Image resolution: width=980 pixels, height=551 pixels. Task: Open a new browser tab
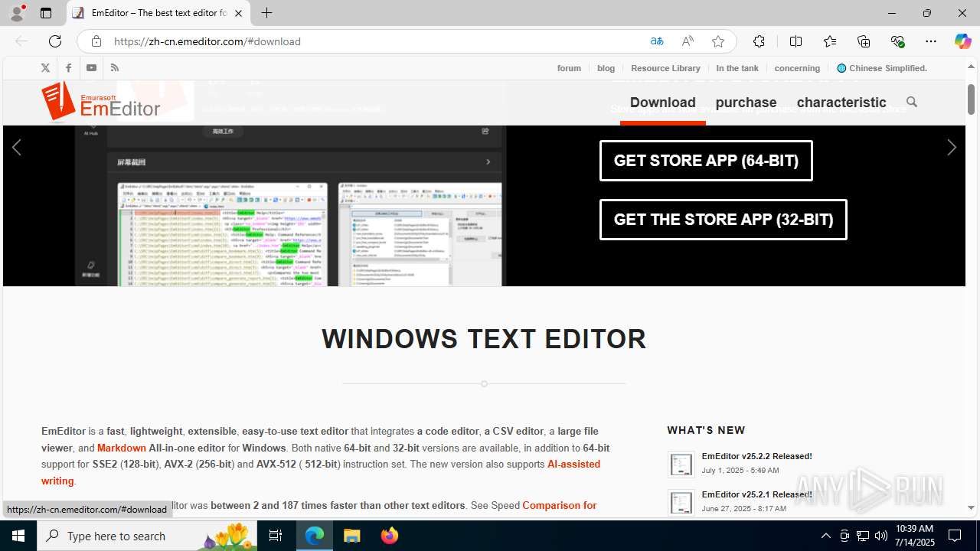tap(266, 13)
